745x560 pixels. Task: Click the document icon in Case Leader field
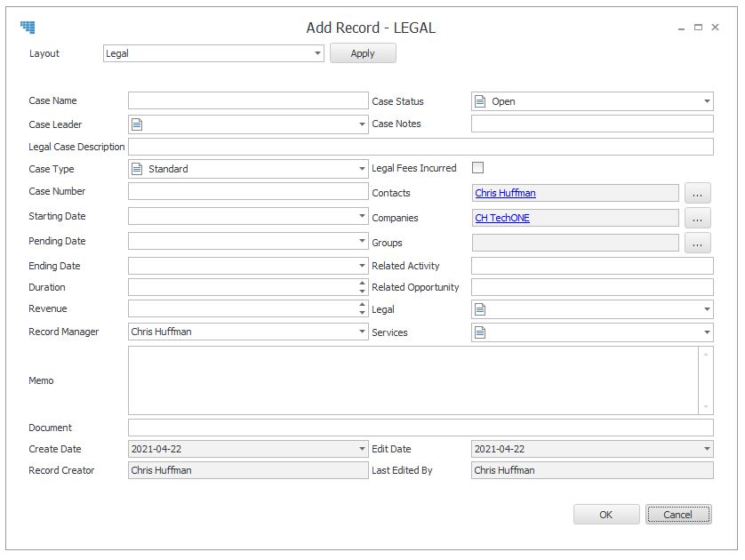tap(137, 124)
